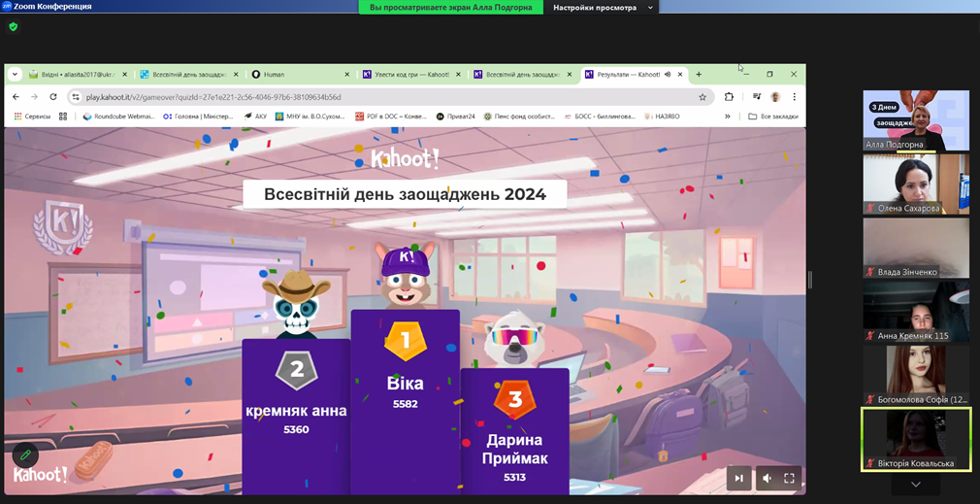Select first place player Віка

click(405, 383)
